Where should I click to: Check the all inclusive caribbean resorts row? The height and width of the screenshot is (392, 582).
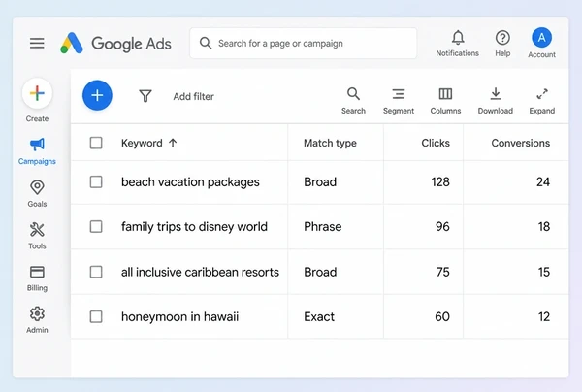coord(96,272)
